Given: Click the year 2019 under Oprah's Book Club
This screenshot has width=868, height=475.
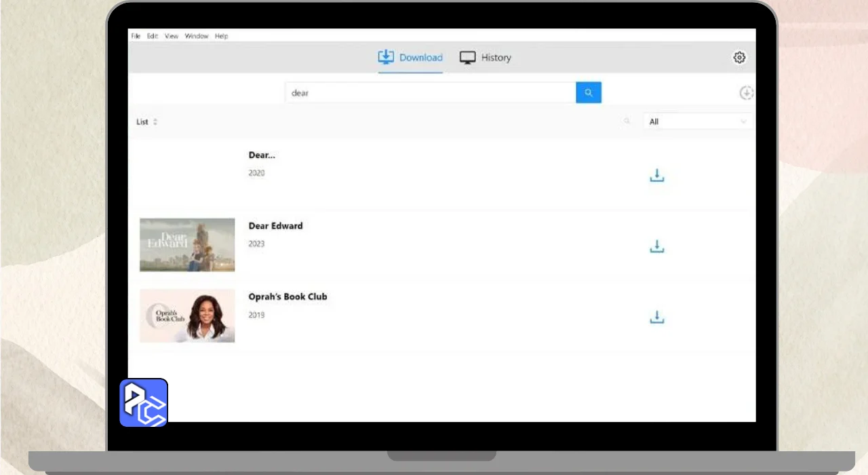Looking at the screenshot, I should (x=256, y=315).
